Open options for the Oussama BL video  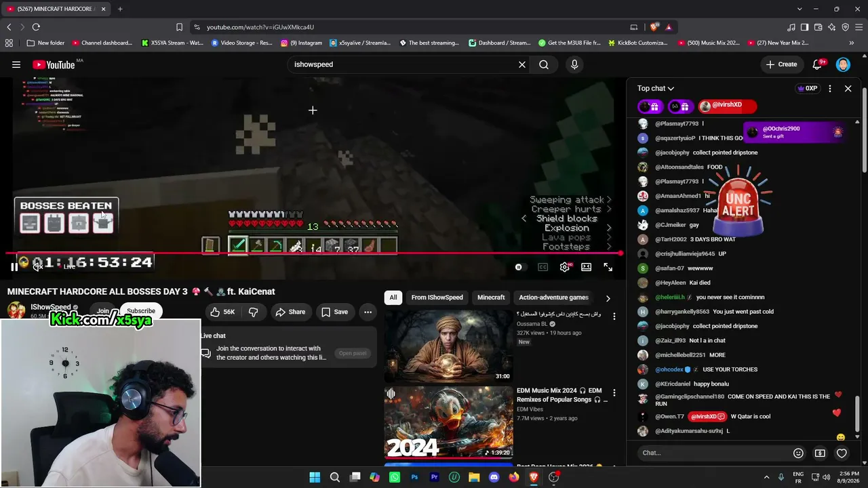pyautogui.click(x=614, y=316)
